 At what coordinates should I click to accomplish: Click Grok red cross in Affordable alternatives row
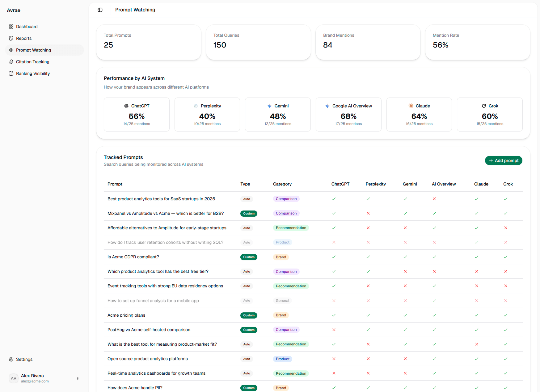click(x=506, y=228)
